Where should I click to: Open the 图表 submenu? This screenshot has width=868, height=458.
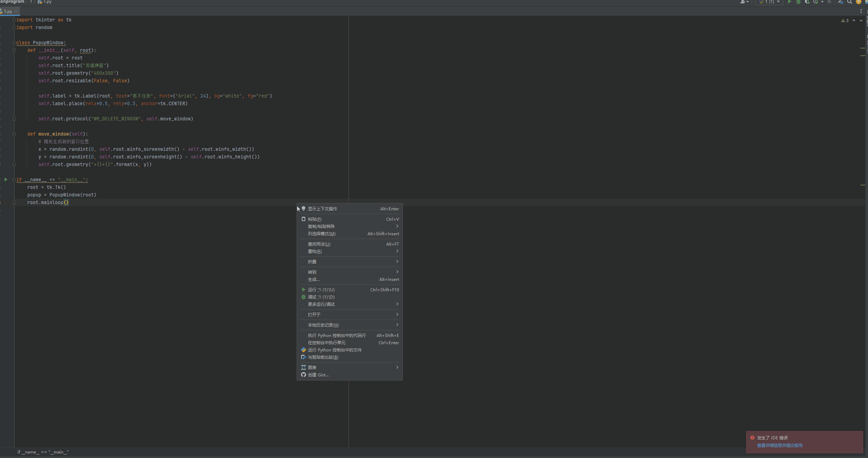coord(350,368)
